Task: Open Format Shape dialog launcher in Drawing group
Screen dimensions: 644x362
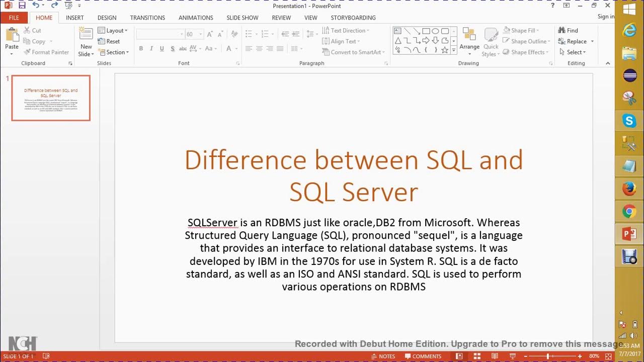Action: click(x=551, y=64)
